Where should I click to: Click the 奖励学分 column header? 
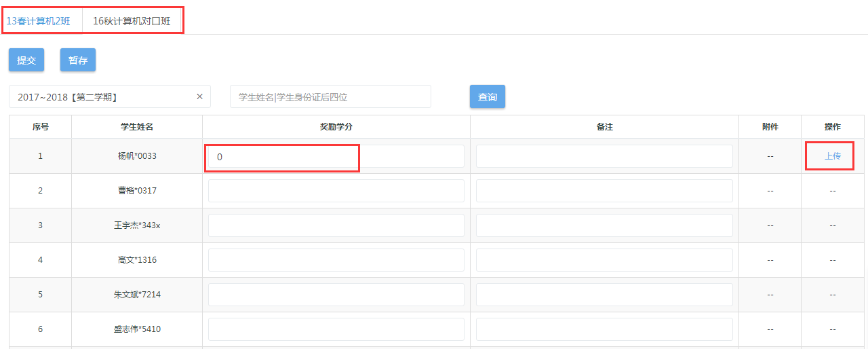coord(336,127)
